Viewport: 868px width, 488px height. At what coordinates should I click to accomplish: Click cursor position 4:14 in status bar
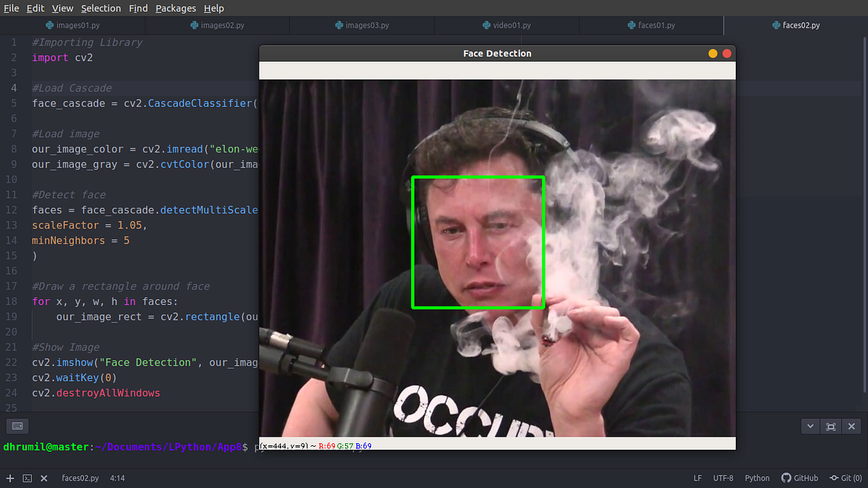(117, 479)
